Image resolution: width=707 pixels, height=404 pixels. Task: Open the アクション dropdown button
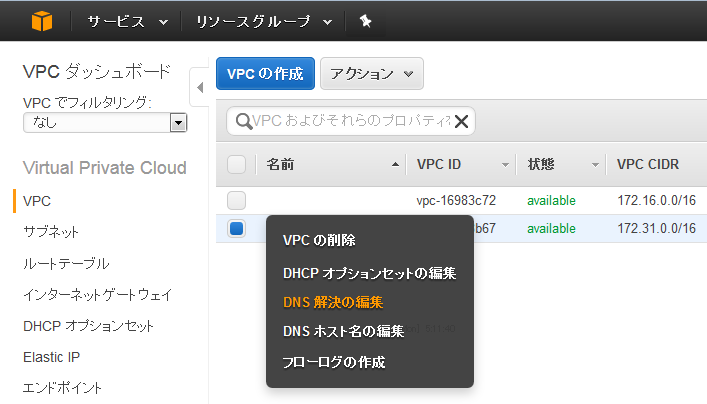(372, 73)
